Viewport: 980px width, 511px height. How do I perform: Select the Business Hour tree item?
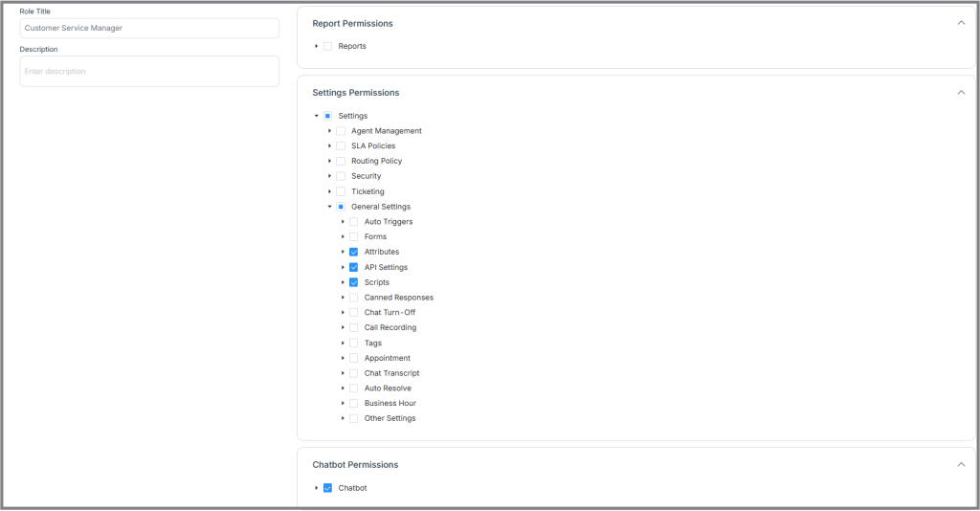coord(390,404)
